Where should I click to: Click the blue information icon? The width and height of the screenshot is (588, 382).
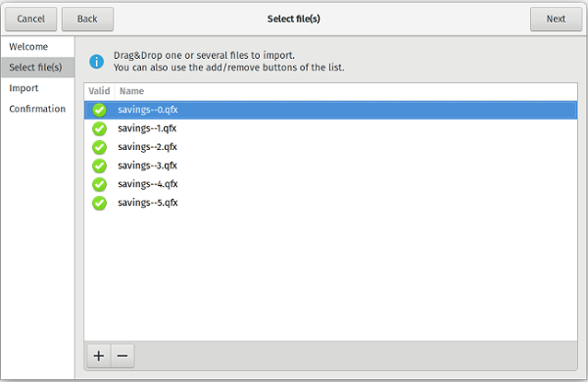coord(96,62)
